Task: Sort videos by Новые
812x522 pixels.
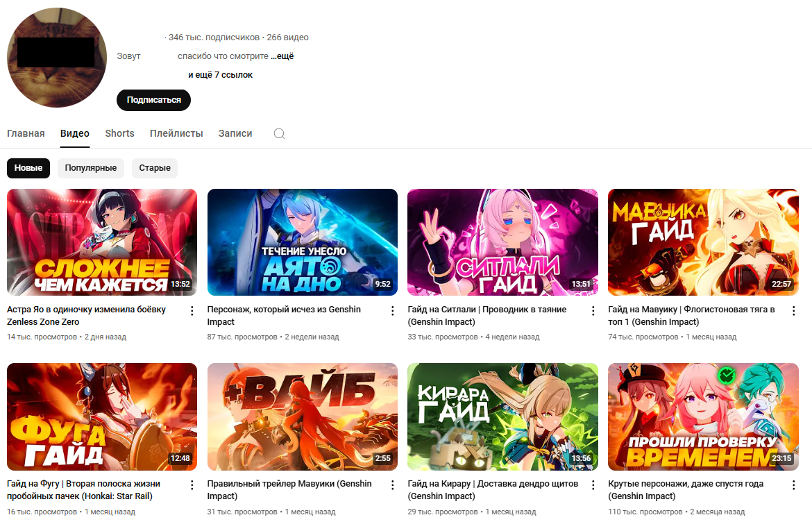Action: tap(28, 168)
